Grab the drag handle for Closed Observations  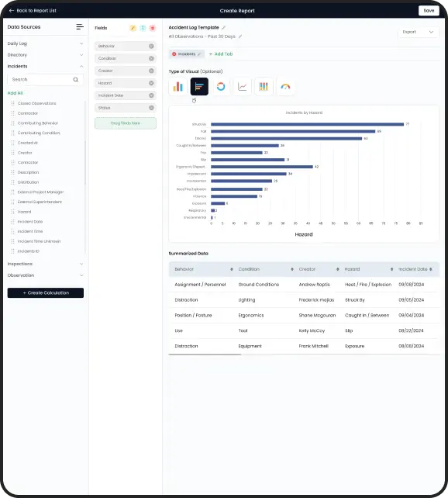click(12, 103)
